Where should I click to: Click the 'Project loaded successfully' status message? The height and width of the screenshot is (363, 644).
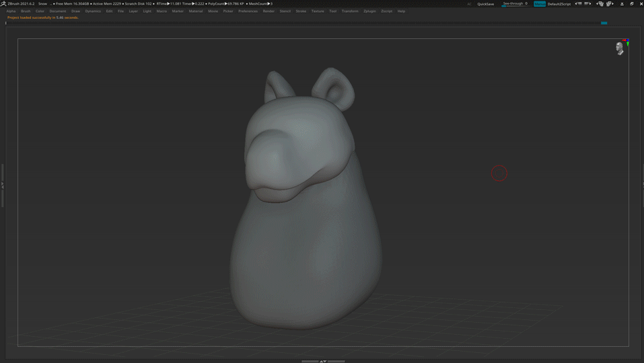tap(42, 17)
